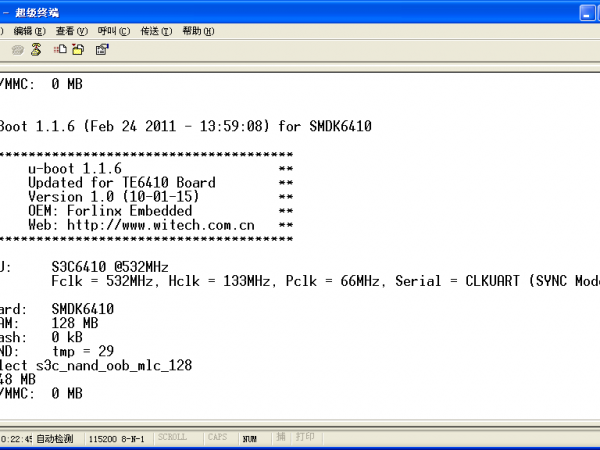Click the SCROLL indicator in status bar

175,438
